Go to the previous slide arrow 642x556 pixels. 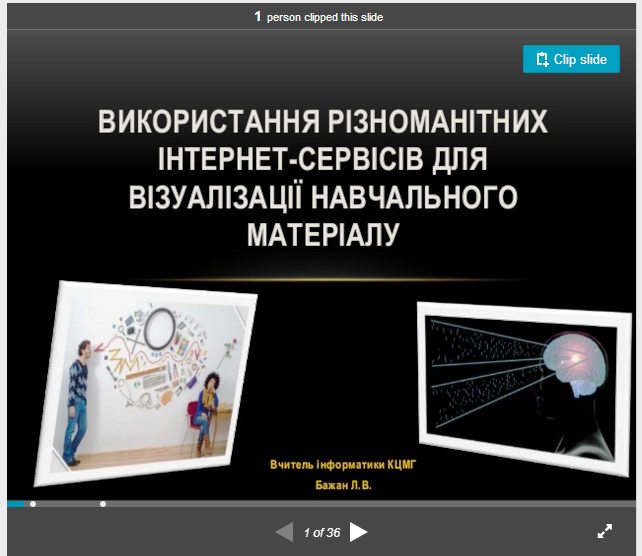click(x=285, y=532)
